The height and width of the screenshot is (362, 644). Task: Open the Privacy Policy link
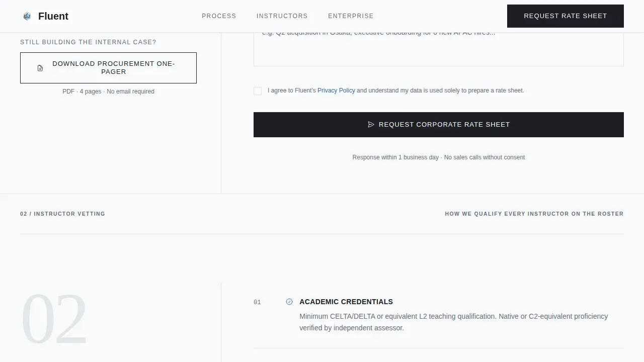336,90
